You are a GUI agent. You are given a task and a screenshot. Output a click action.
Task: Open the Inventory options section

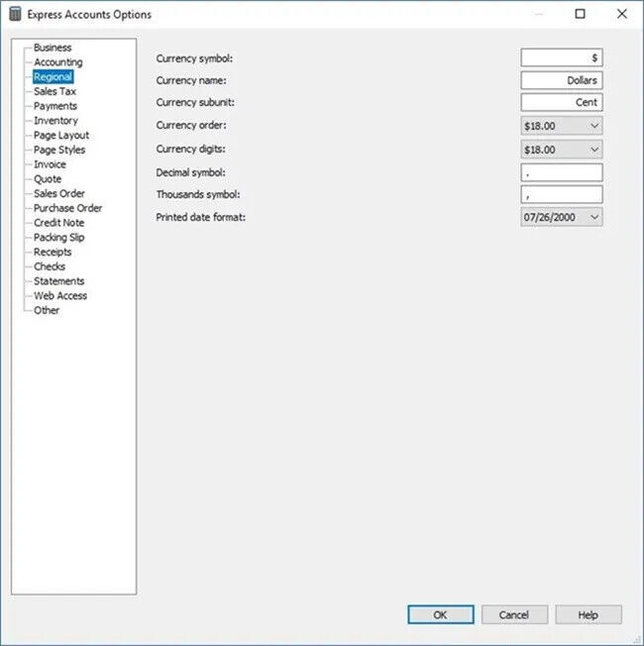point(55,121)
